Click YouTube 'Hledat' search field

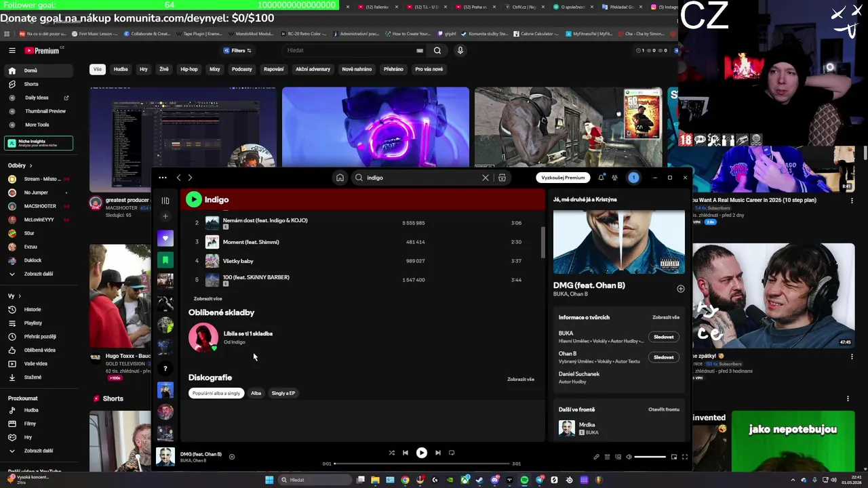353,50
